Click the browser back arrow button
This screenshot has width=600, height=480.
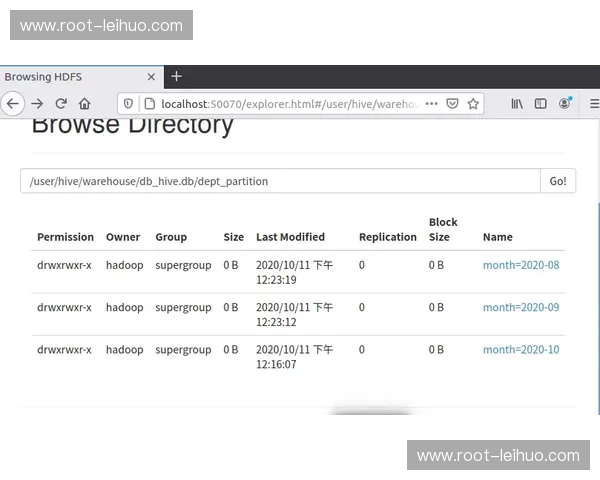(x=12, y=103)
